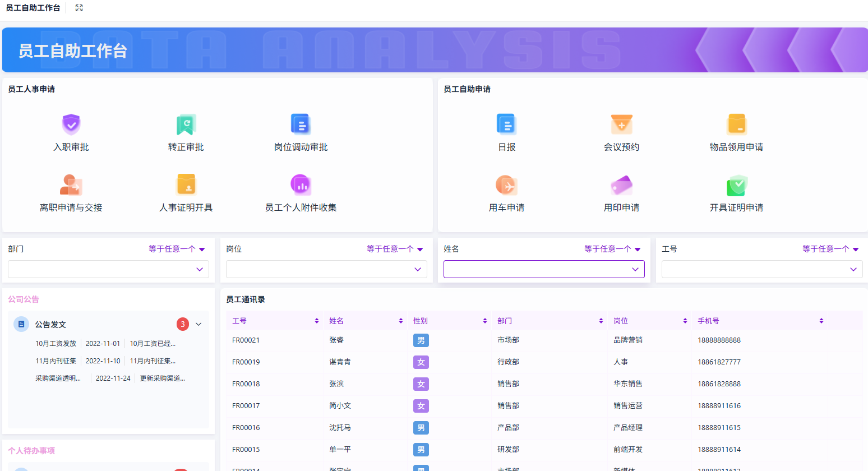Screen dimensions: 868x471
Task: Click the fullscreen expand icon near the title
Action: pos(79,8)
